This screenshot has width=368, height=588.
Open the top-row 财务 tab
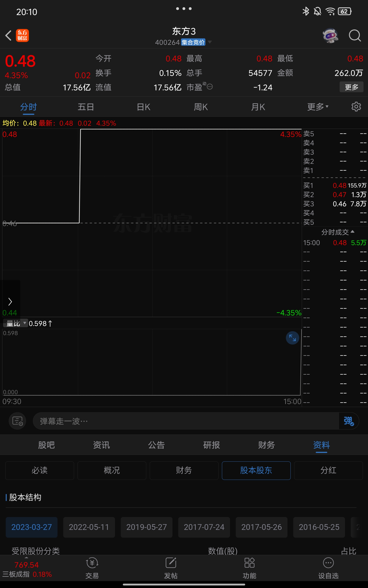pos(267,445)
